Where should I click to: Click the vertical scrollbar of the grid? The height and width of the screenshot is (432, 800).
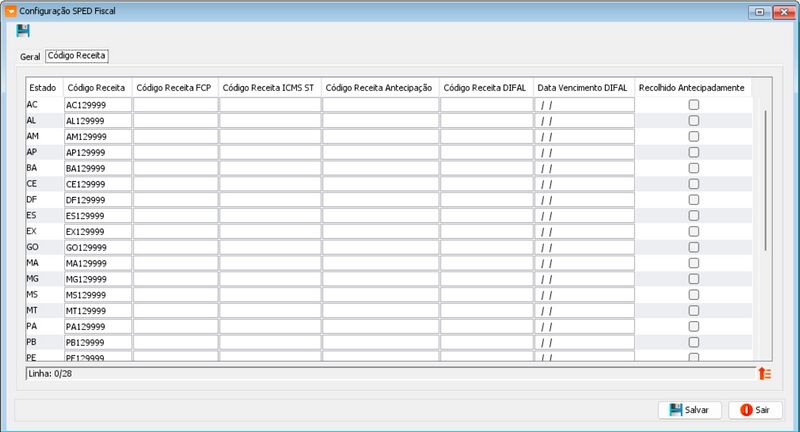tap(765, 181)
